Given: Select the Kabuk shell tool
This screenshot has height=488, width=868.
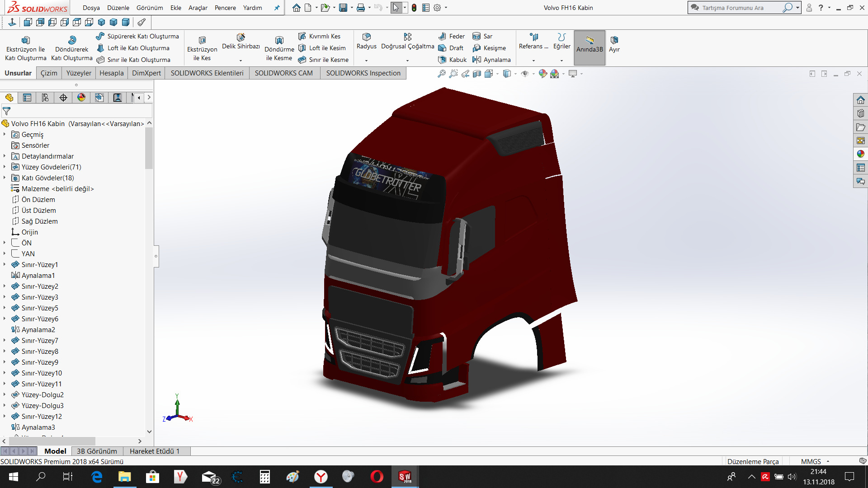Looking at the screenshot, I should (452, 60).
